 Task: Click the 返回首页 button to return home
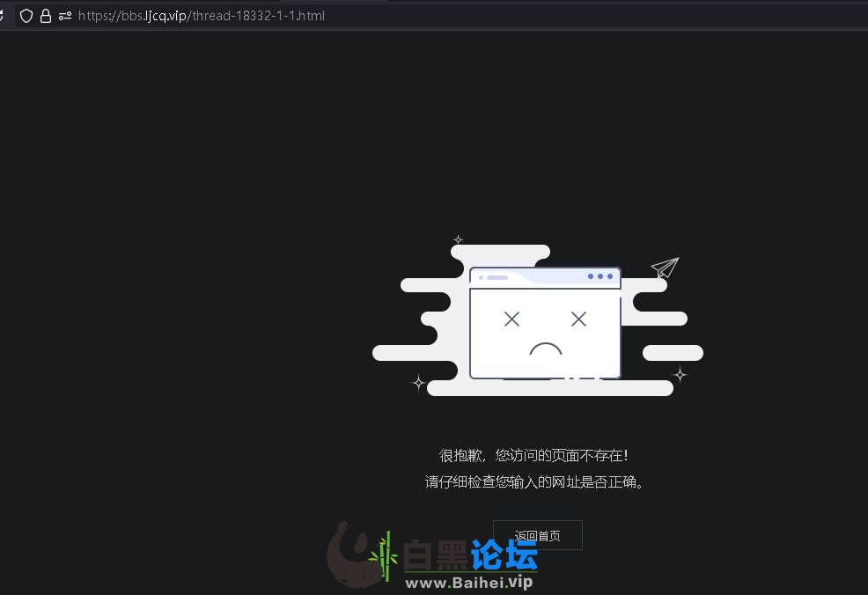[537, 534]
